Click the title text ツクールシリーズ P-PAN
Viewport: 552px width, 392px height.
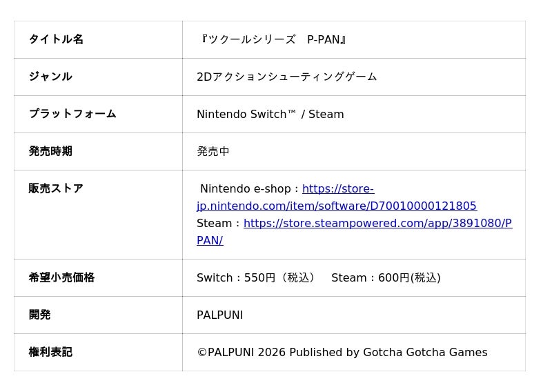272,39
